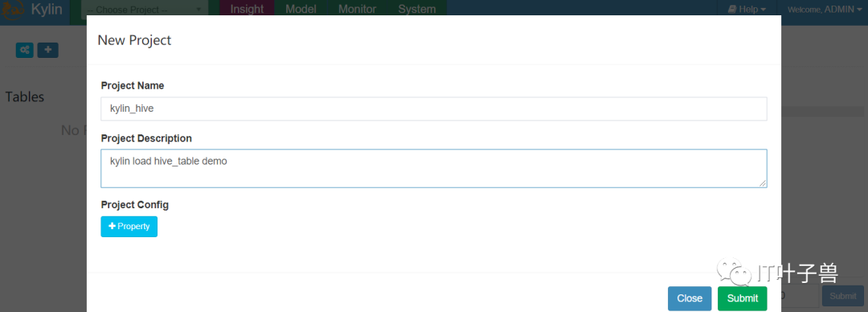Click the Project Config label
This screenshot has height=312, width=868.
coord(135,205)
